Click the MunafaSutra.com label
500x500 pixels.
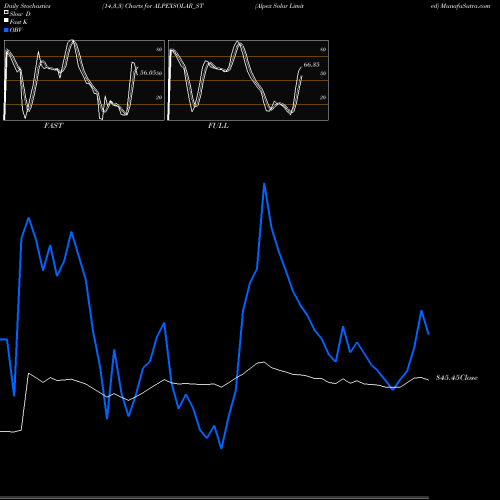coord(465,6)
